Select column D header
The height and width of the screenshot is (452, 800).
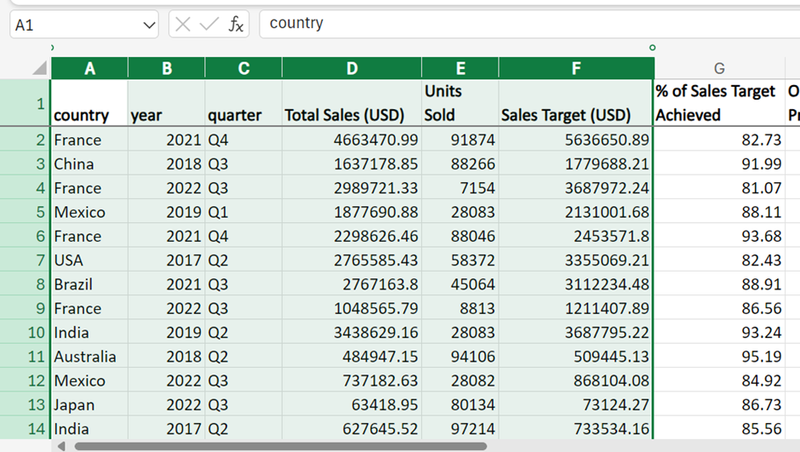pos(351,68)
